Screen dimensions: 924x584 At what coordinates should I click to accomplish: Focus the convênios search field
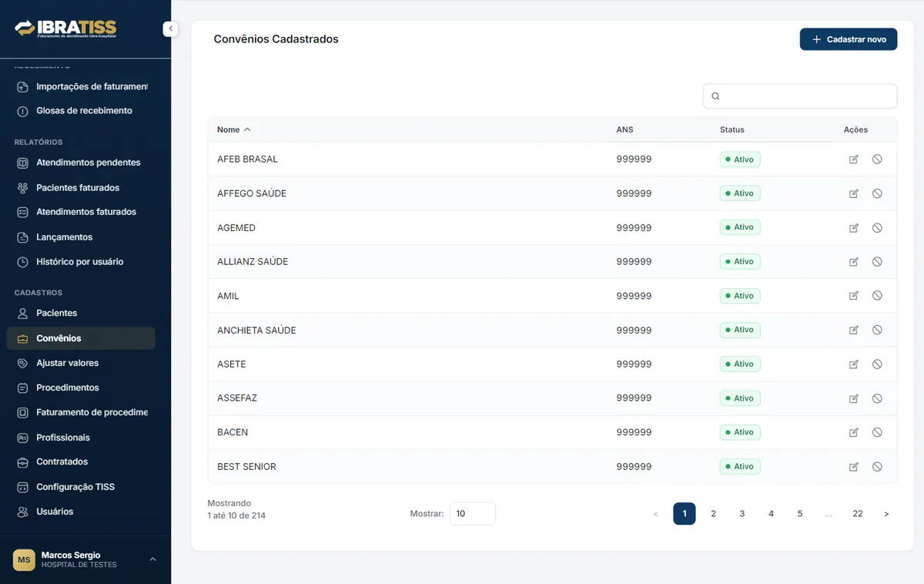tap(800, 96)
